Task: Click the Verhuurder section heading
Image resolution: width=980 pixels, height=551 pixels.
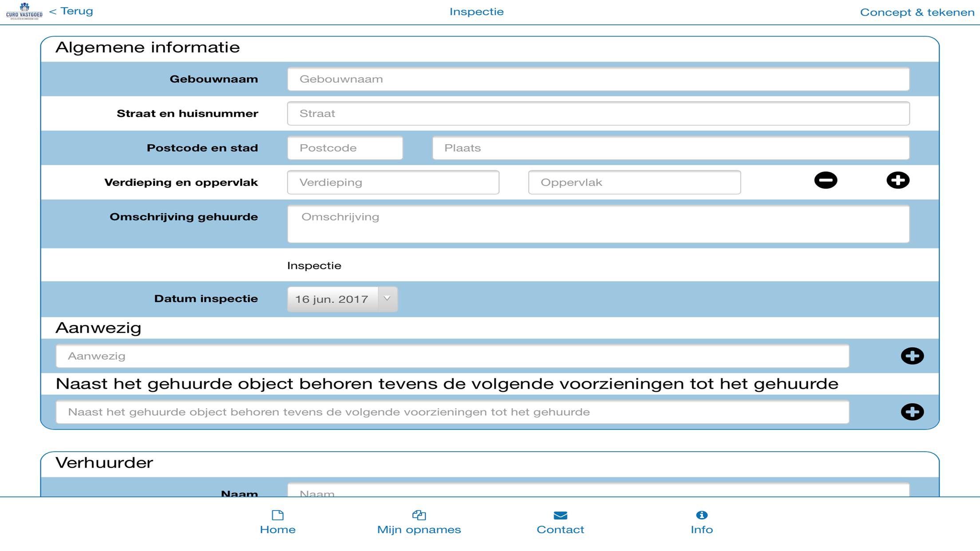Action: click(104, 463)
